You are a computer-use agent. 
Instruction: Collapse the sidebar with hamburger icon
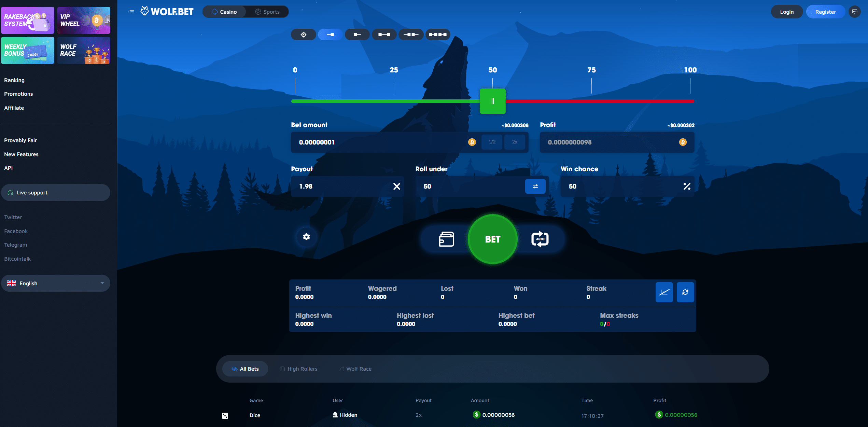(x=131, y=12)
